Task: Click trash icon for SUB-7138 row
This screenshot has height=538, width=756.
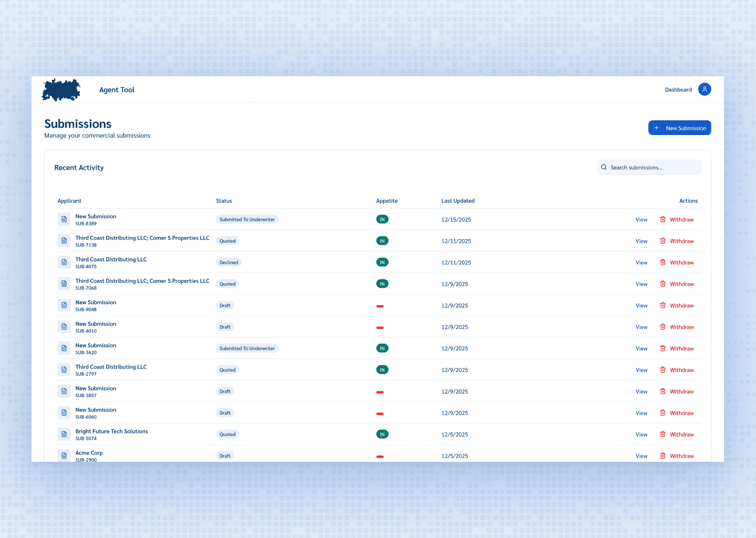Action: click(x=663, y=241)
